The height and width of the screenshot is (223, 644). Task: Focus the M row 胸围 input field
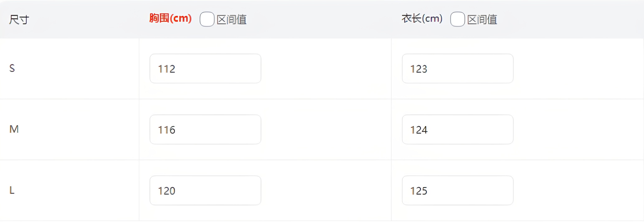pyautogui.click(x=205, y=129)
